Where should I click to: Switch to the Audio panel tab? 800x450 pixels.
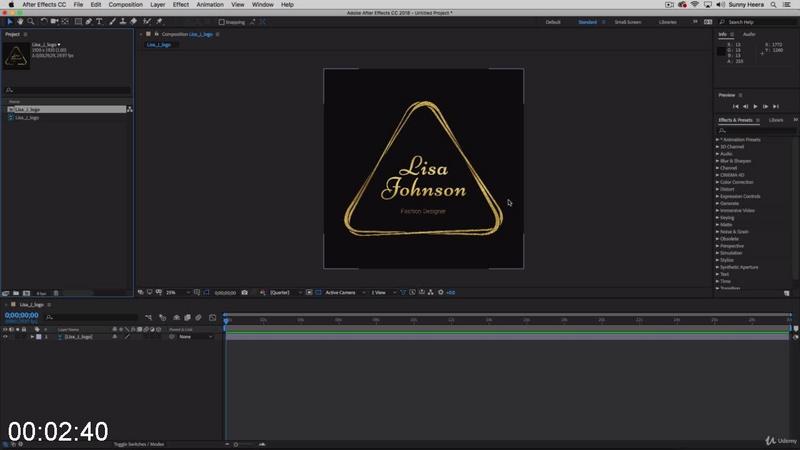click(x=749, y=34)
